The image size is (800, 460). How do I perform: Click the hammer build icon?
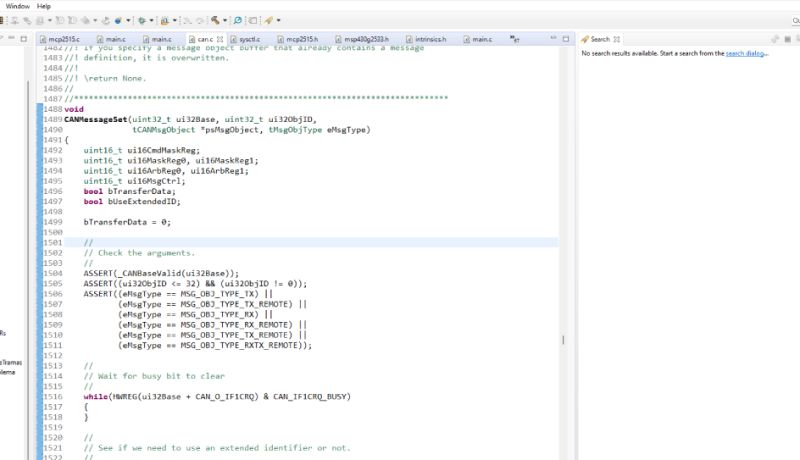coord(215,21)
